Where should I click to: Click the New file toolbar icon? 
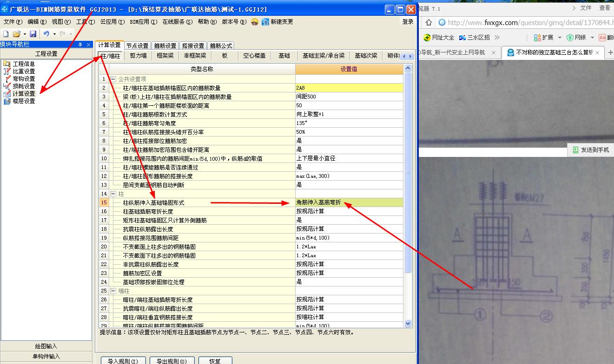[x=6, y=34]
